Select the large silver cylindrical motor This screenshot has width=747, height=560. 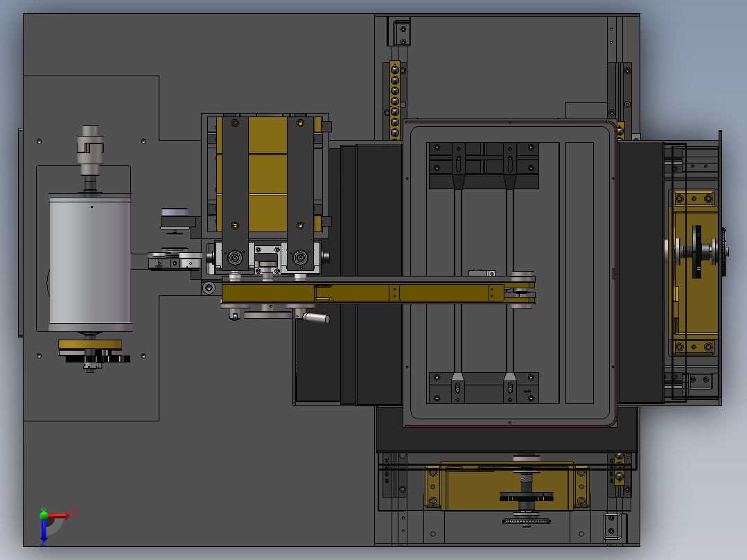coord(91,263)
